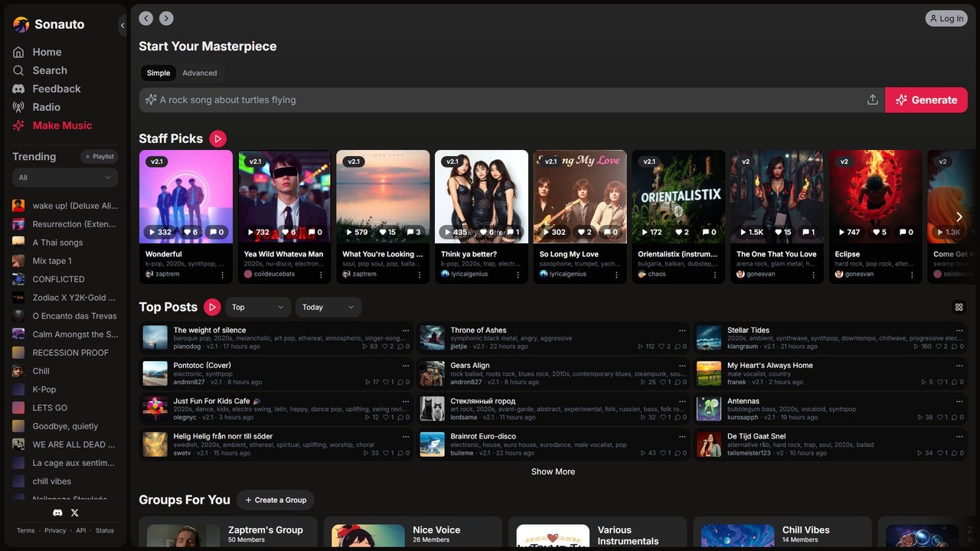Click the Sonauto logo icon

point(21,24)
